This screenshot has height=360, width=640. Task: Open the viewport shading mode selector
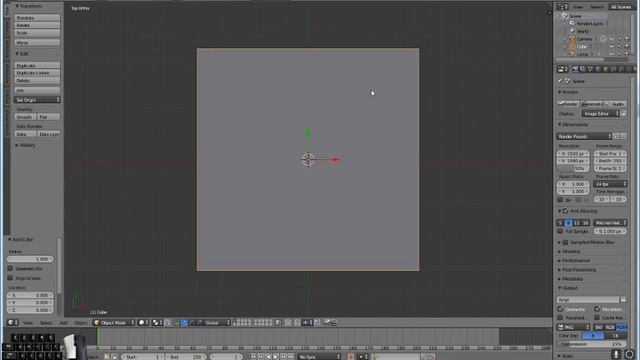[x=144, y=322]
